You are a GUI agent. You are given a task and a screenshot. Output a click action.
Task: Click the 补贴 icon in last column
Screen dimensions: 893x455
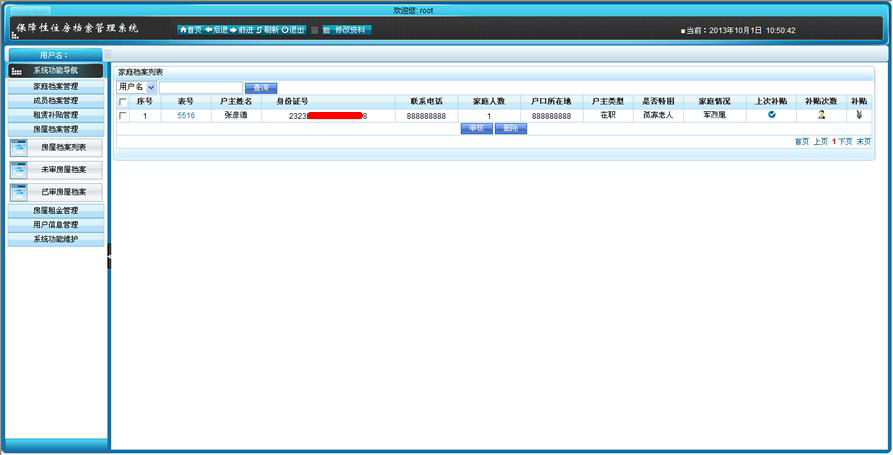[859, 115]
